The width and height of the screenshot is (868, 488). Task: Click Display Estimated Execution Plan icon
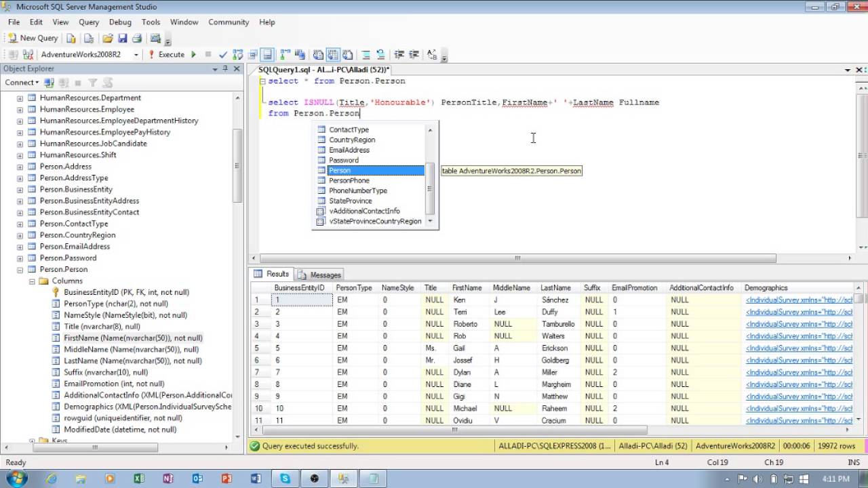(237, 55)
